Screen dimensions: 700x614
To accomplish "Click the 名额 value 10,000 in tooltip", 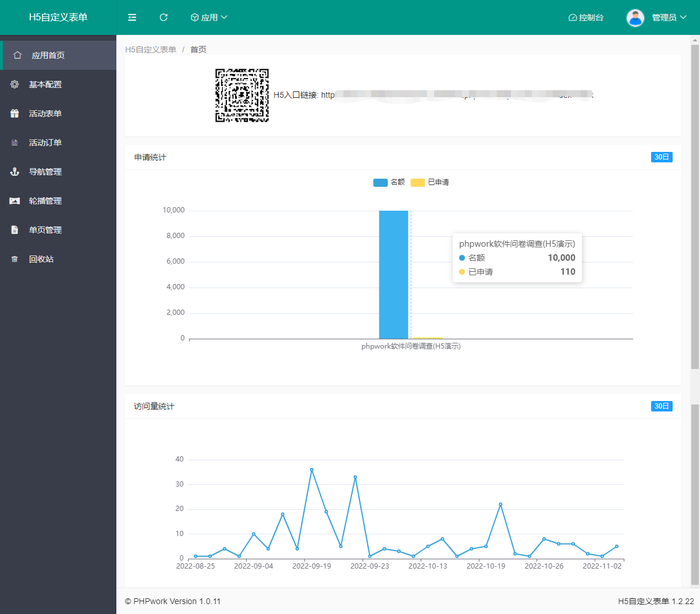I will click(x=562, y=258).
